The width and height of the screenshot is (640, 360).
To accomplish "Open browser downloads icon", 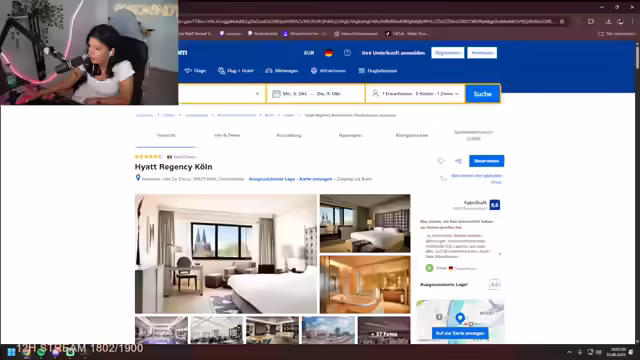I will (x=608, y=21).
